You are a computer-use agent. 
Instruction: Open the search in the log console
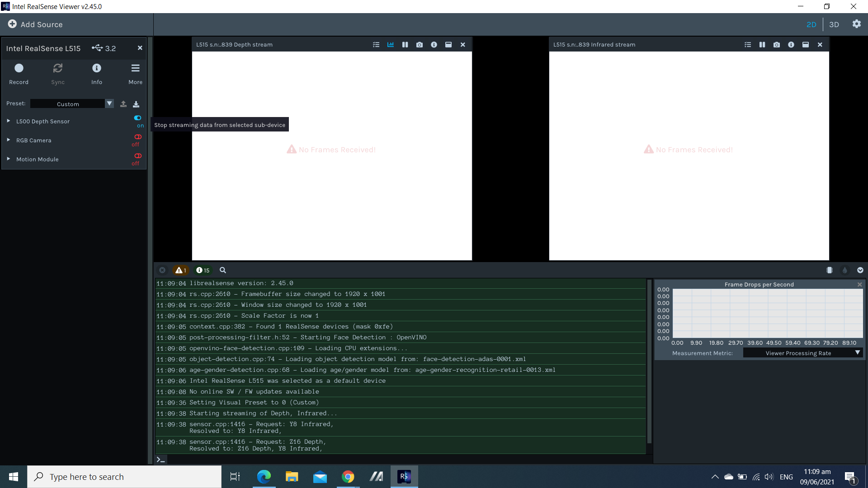(x=222, y=270)
